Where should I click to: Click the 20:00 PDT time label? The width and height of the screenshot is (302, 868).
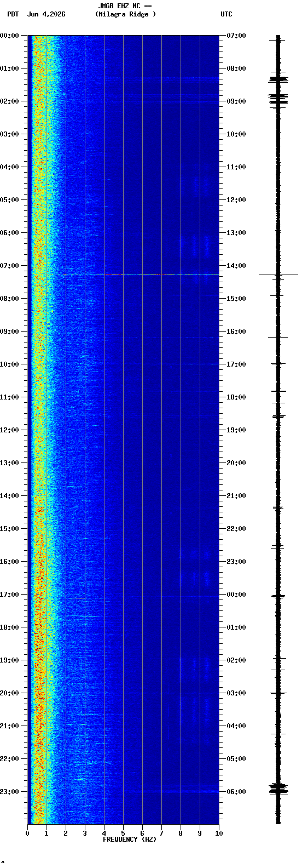point(9,693)
